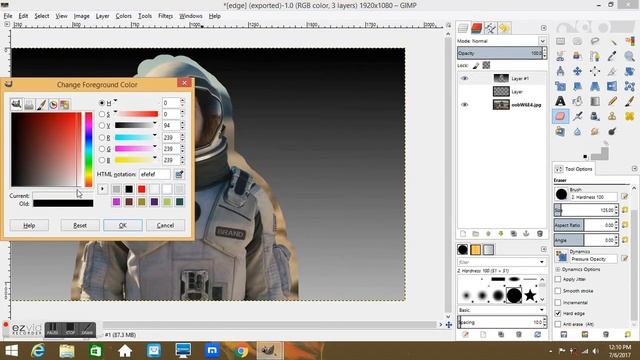Switch to Watercolor tab in color dialog
The width and height of the screenshot is (640, 360).
point(41,104)
